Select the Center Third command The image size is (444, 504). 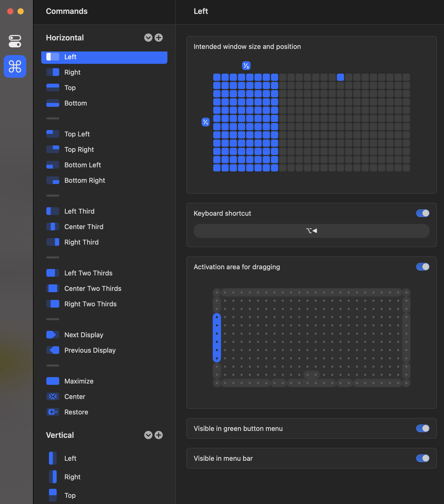(84, 227)
